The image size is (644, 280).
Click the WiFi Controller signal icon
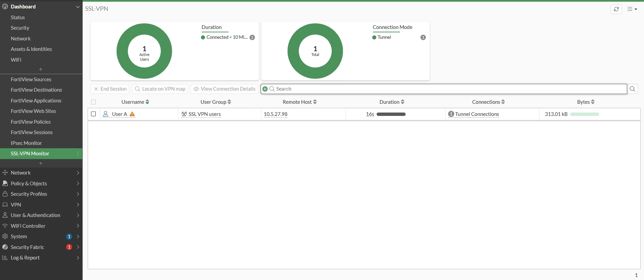(5, 226)
